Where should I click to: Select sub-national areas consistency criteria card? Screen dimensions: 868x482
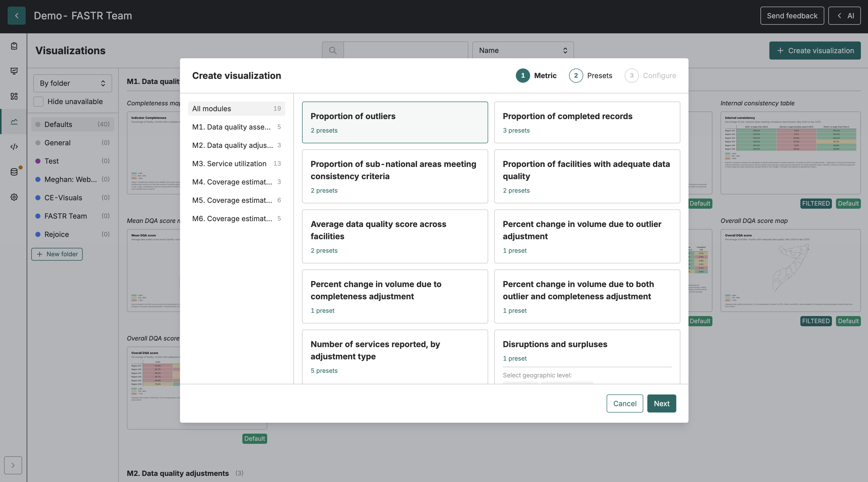395,176
